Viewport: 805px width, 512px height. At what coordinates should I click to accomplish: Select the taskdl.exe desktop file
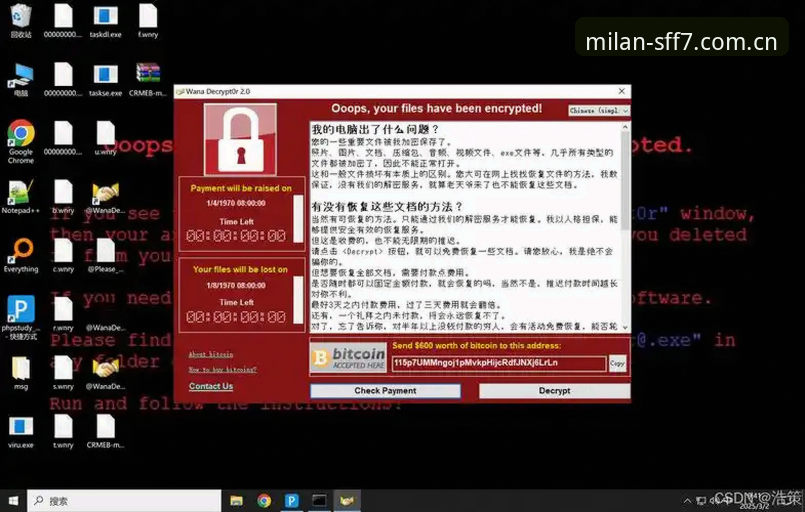tap(105, 20)
